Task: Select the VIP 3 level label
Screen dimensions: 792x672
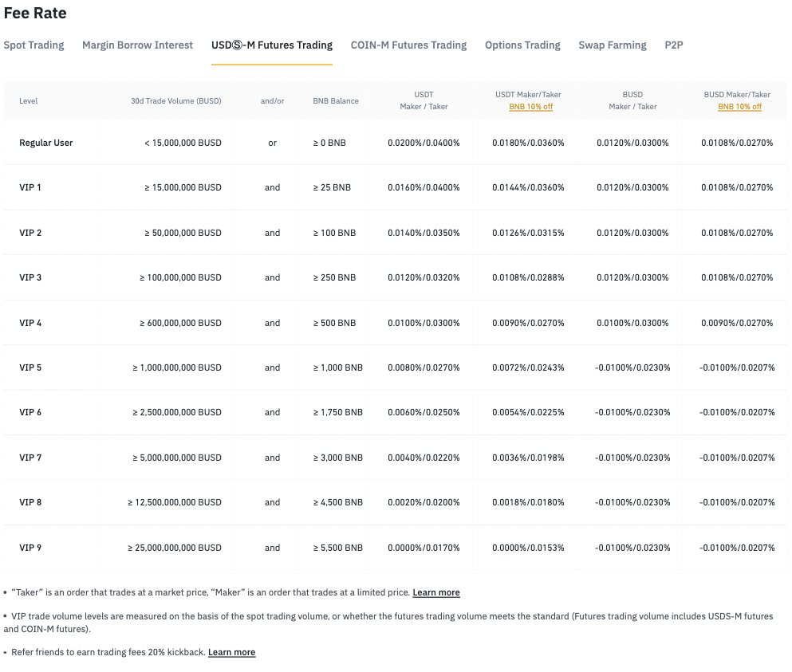Action: [x=30, y=277]
